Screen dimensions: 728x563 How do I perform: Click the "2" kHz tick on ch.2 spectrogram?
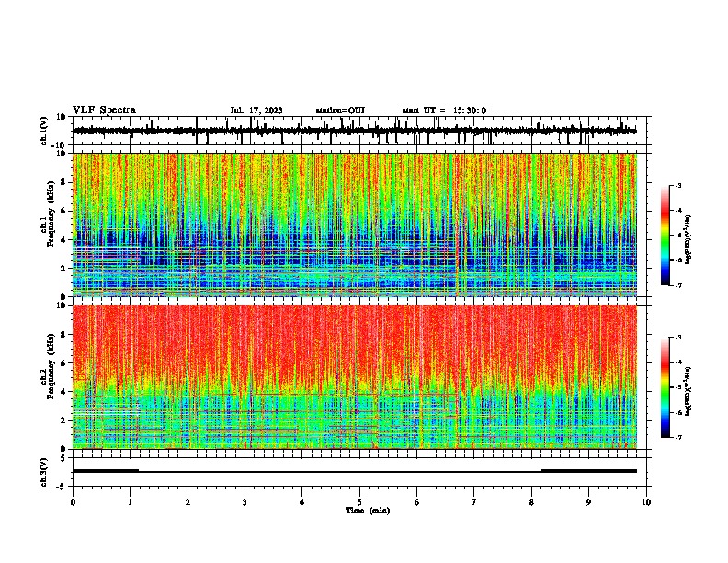63,420
